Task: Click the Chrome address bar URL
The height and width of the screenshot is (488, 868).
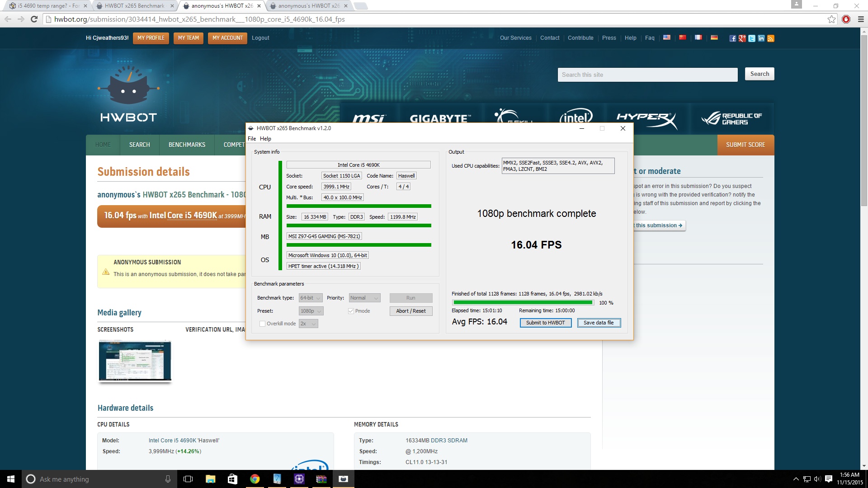Action: [x=199, y=19]
